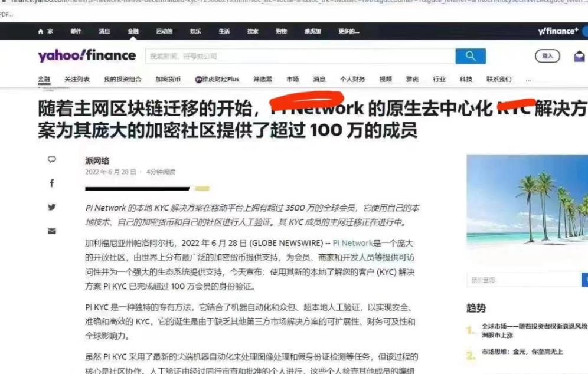
Task: Open the 加密货币 tab
Action: 168,79
